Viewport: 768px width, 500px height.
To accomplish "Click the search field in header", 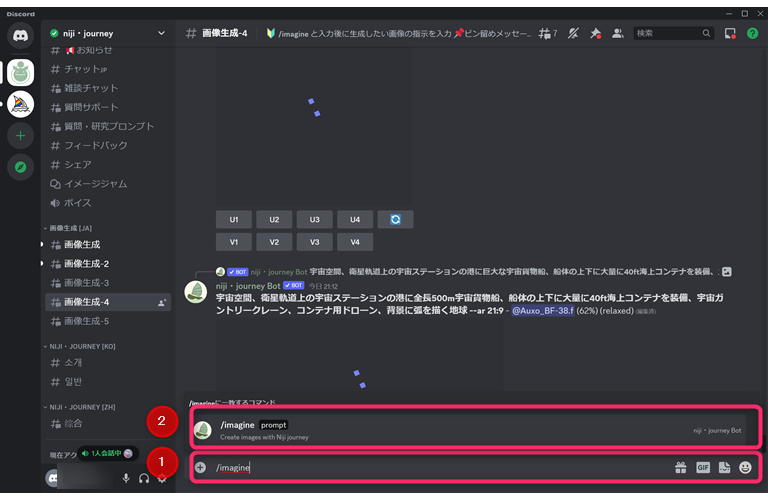I will [x=673, y=33].
